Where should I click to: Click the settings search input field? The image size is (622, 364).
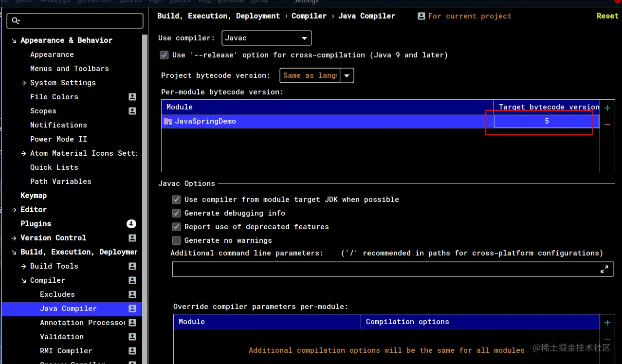(x=75, y=20)
